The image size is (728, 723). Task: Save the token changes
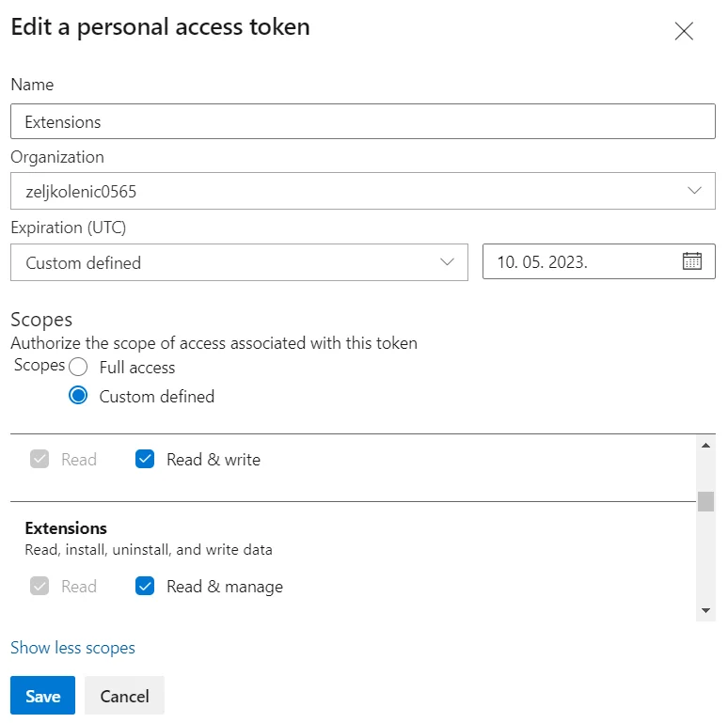click(42, 696)
